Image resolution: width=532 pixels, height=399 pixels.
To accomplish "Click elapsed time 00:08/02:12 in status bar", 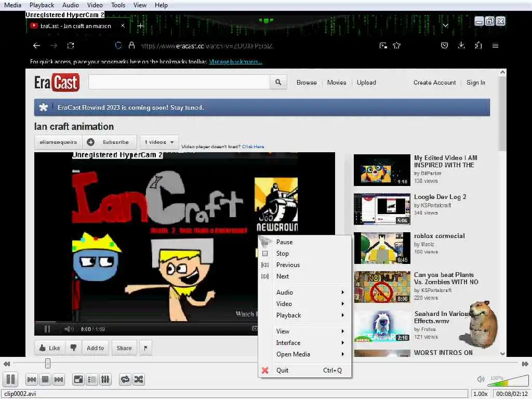I will [x=512, y=394].
